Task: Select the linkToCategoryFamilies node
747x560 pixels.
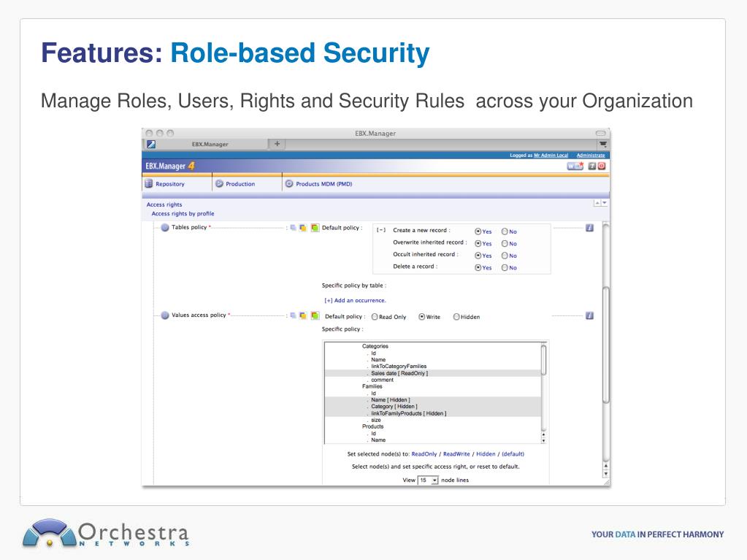Action: (x=399, y=367)
